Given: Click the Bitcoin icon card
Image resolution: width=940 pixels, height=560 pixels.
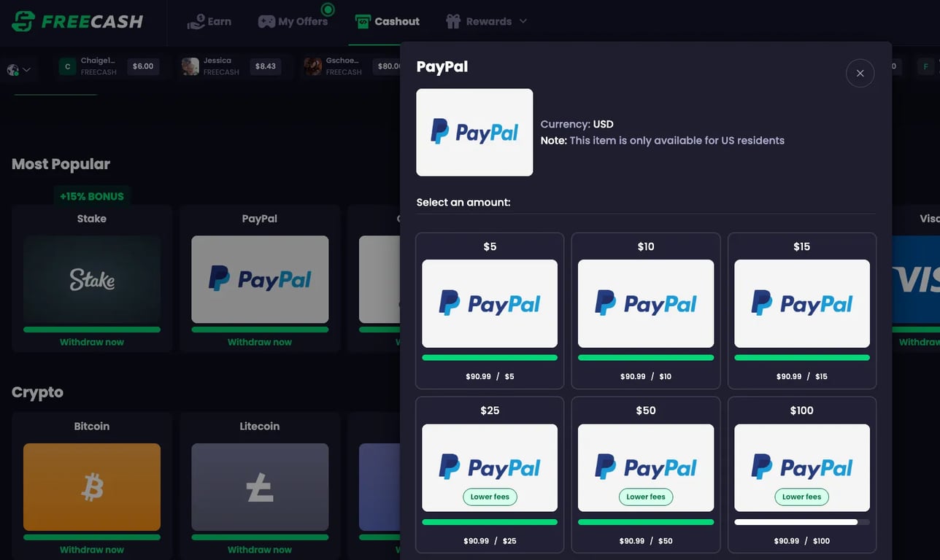Looking at the screenshot, I should click(x=92, y=487).
